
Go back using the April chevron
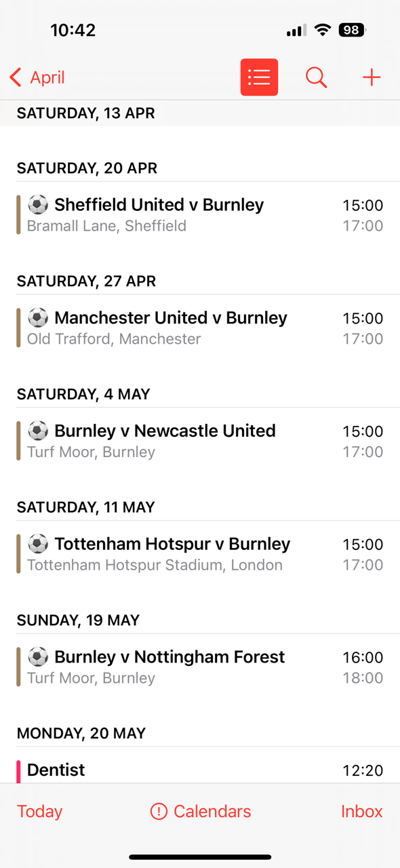click(x=37, y=77)
